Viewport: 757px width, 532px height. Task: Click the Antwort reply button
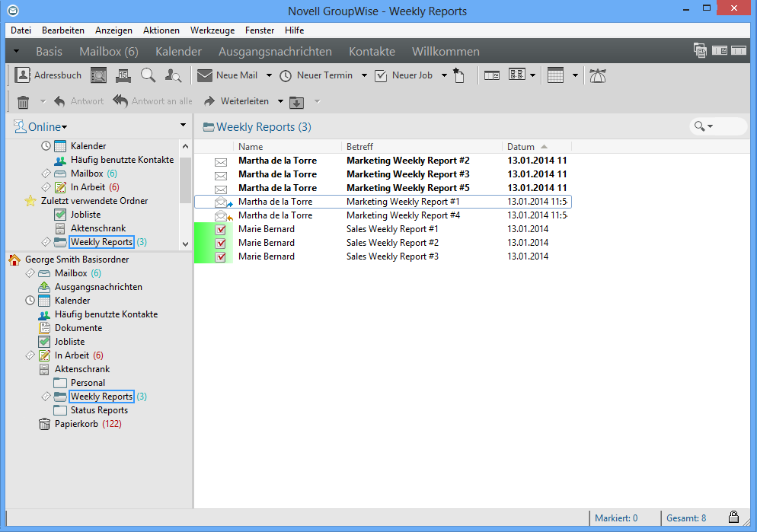78,101
